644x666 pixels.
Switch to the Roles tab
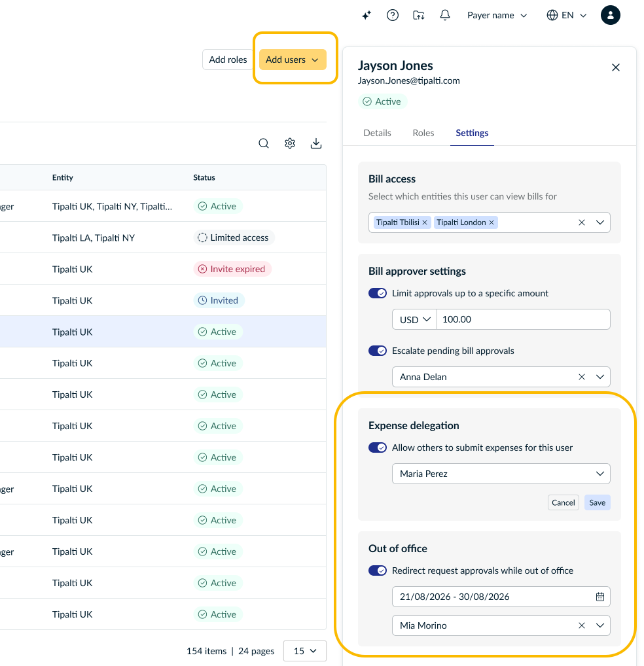pyautogui.click(x=423, y=133)
